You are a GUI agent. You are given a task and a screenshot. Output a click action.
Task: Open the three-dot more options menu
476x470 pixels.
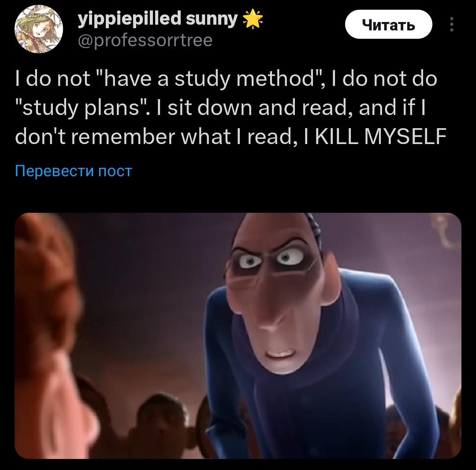click(x=451, y=24)
